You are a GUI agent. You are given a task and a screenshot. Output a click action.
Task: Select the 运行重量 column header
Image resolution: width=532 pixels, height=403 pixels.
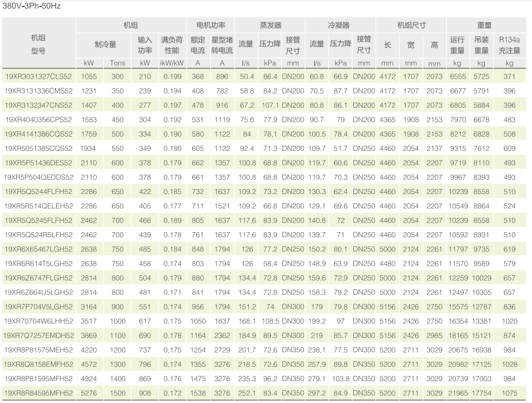[x=457, y=44]
